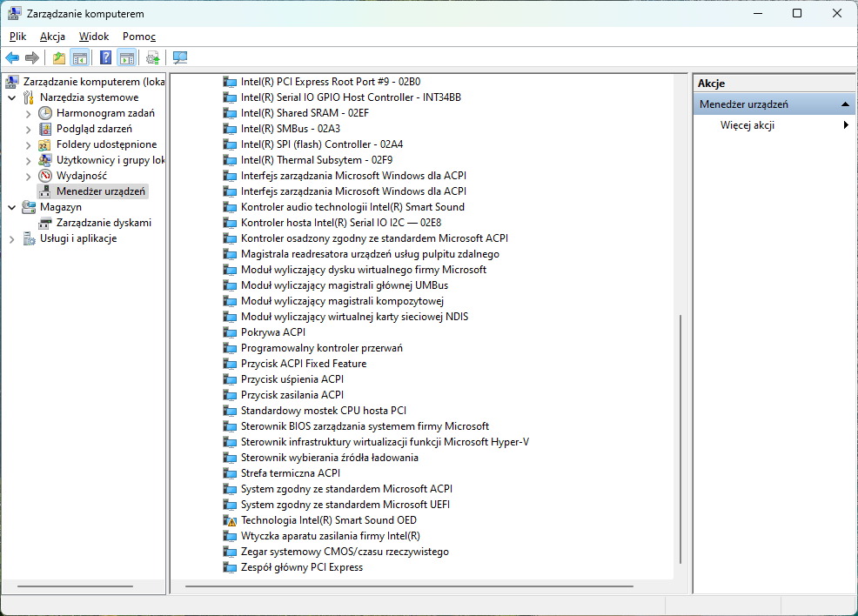The image size is (858, 616).
Task: Click the Usługi i aplikacje icon
Action: coord(29,238)
